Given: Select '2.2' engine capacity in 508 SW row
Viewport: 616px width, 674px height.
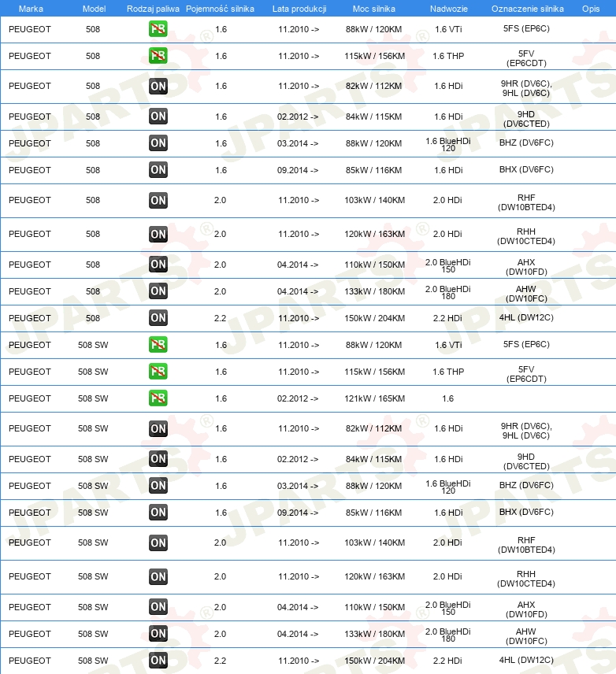Looking at the screenshot, I should click(220, 661).
